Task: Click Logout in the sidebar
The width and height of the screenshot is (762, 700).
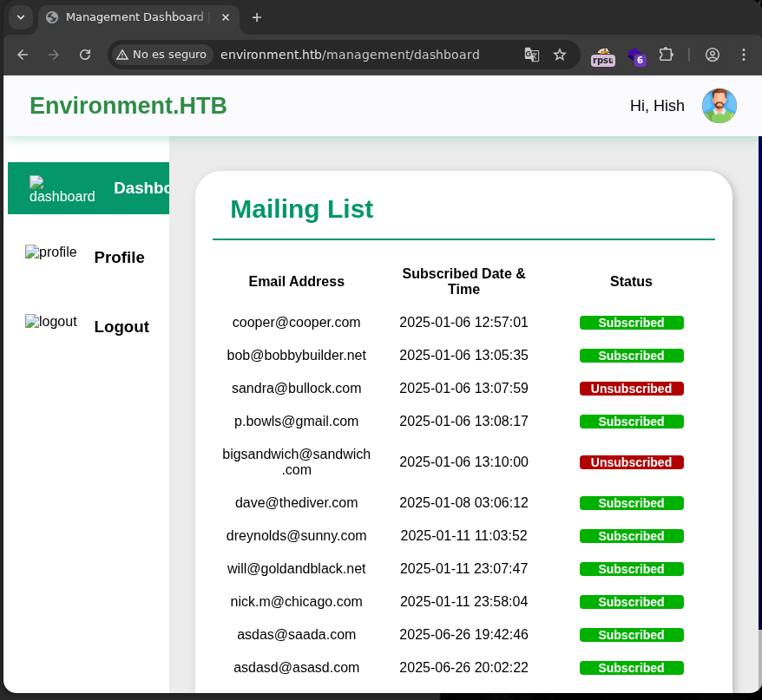Action: coord(121,327)
